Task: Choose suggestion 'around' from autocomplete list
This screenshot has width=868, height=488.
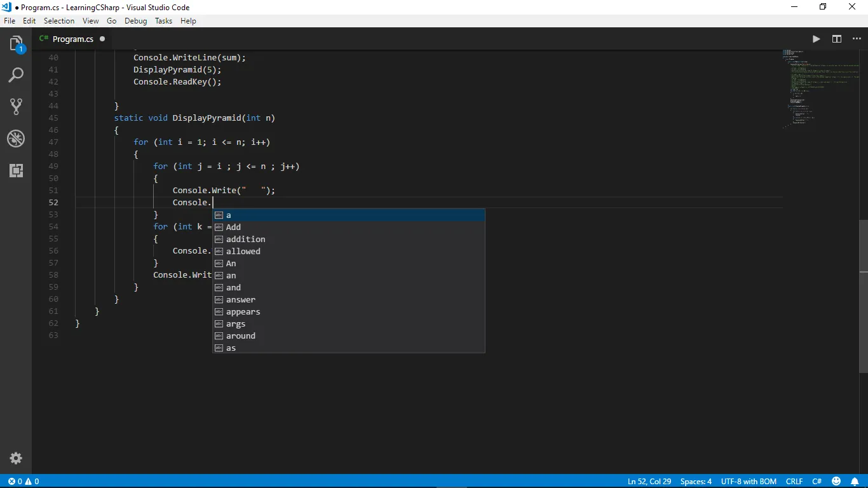Action: (349, 335)
